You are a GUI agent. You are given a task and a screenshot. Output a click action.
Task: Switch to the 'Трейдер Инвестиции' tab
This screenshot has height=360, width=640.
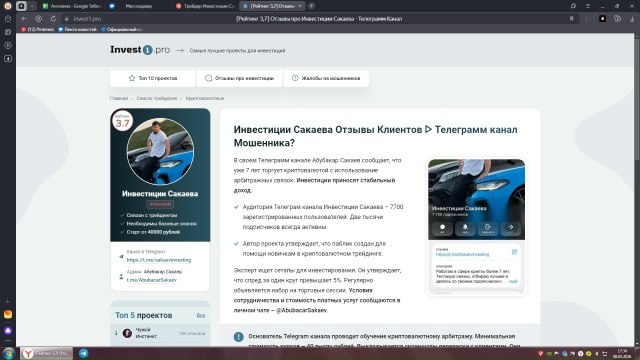(205, 6)
